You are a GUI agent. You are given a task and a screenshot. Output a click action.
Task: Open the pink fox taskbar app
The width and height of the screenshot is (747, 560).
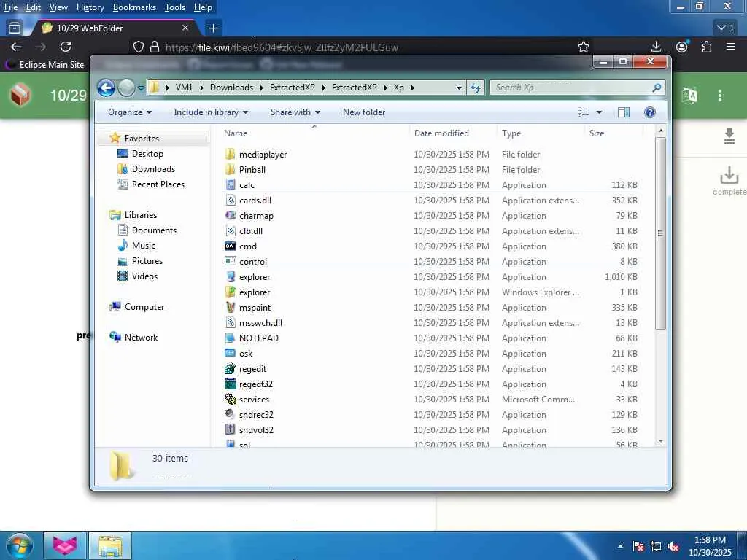(65, 545)
